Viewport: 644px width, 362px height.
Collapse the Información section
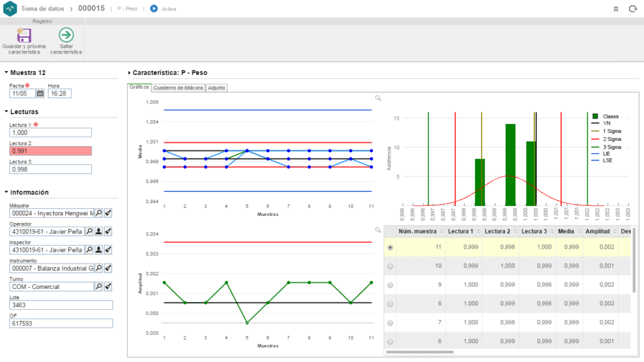(6, 192)
